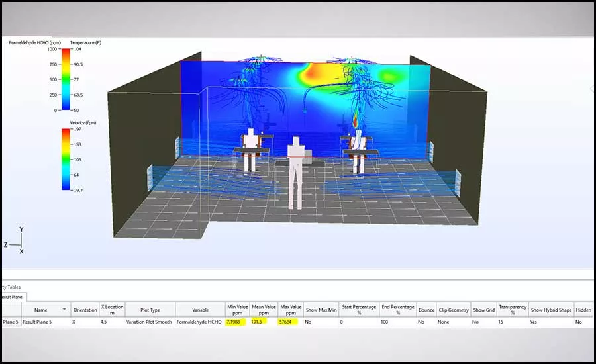596x364 pixels.
Task: Open the 'Variation Plot Smooth' plot type cell
Action: click(x=150, y=322)
